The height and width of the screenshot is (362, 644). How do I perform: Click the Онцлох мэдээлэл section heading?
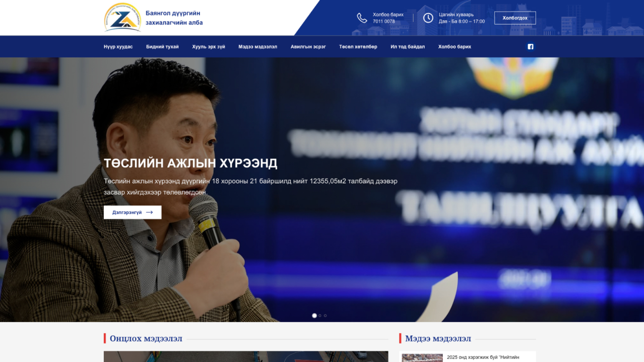[x=146, y=338]
